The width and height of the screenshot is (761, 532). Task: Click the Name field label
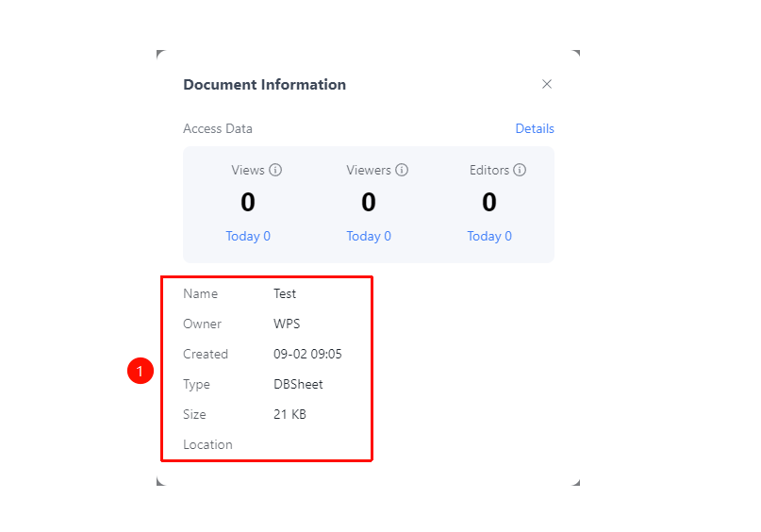click(x=201, y=293)
